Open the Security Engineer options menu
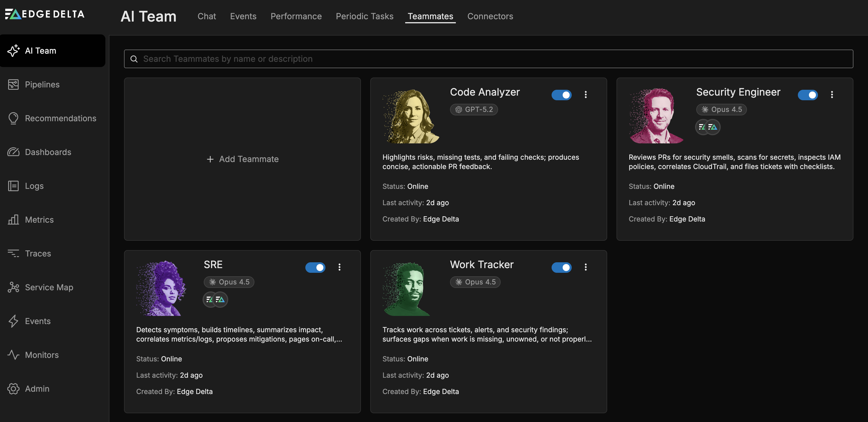Image resolution: width=868 pixels, height=422 pixels. coord(832,95)
